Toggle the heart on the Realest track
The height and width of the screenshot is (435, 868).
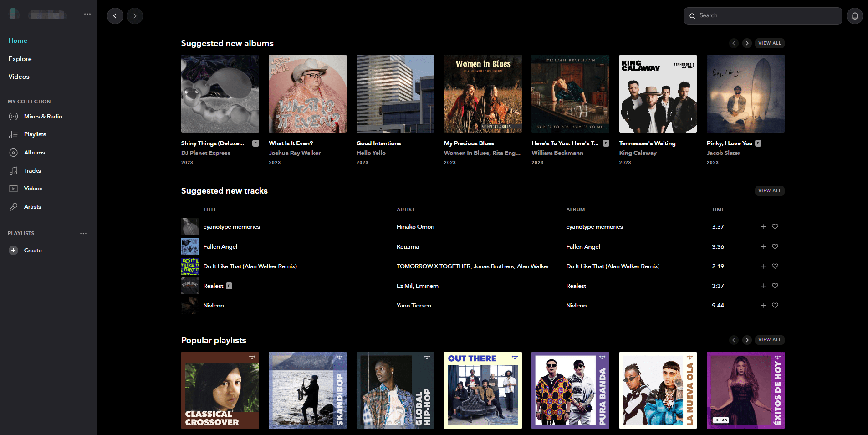775,286
